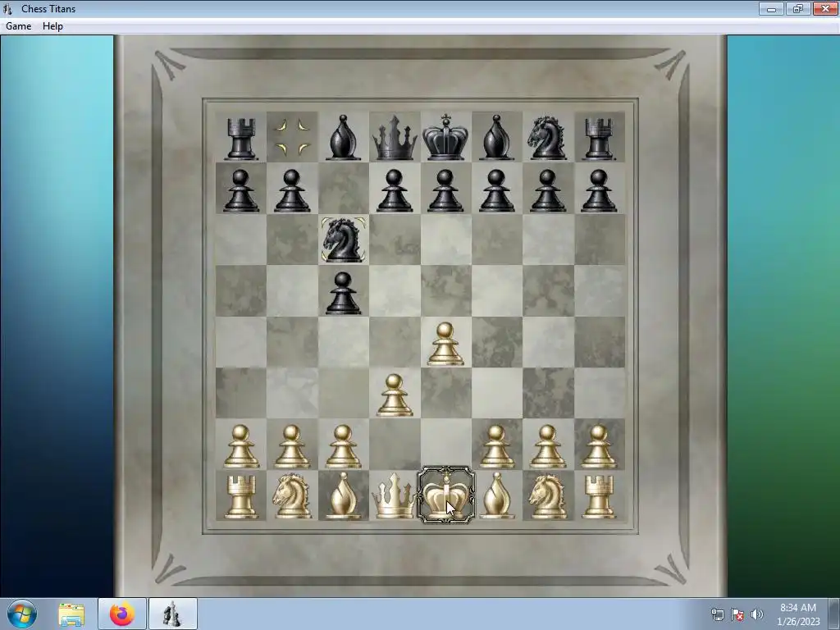840x630 pixels.
Task: Click the black rook on a8
Action: click(240, 139)
